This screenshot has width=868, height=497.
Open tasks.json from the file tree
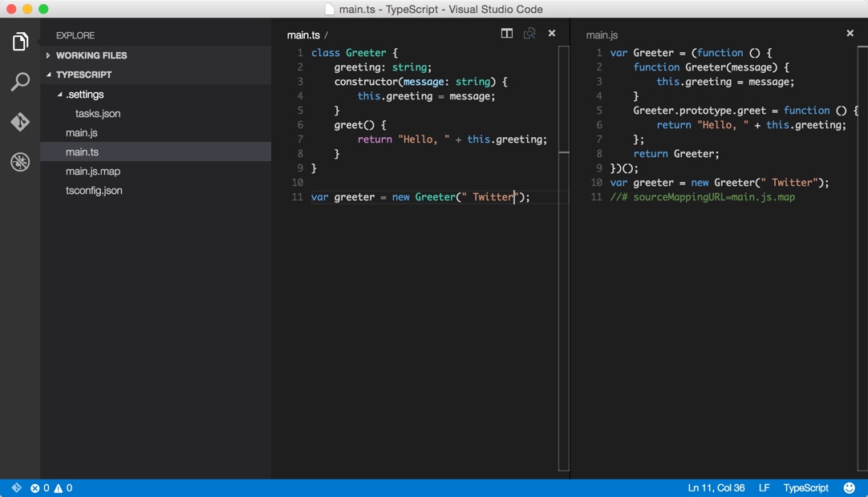[x=98, y=114]
